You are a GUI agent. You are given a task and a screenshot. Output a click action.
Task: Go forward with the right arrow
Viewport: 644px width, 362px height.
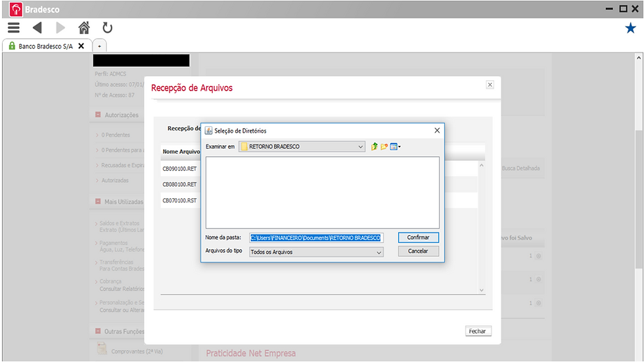point(60,28)
